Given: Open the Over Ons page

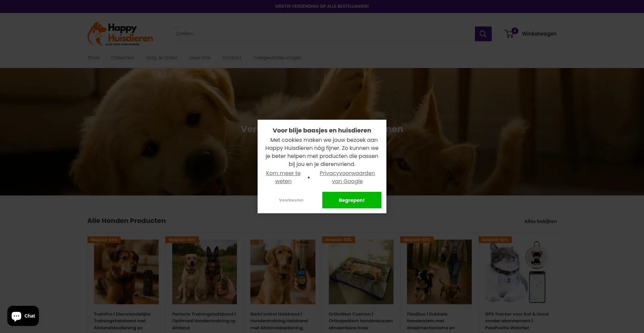Looking at the screenshot, I should pyautogui.click(x=200, y=58).
